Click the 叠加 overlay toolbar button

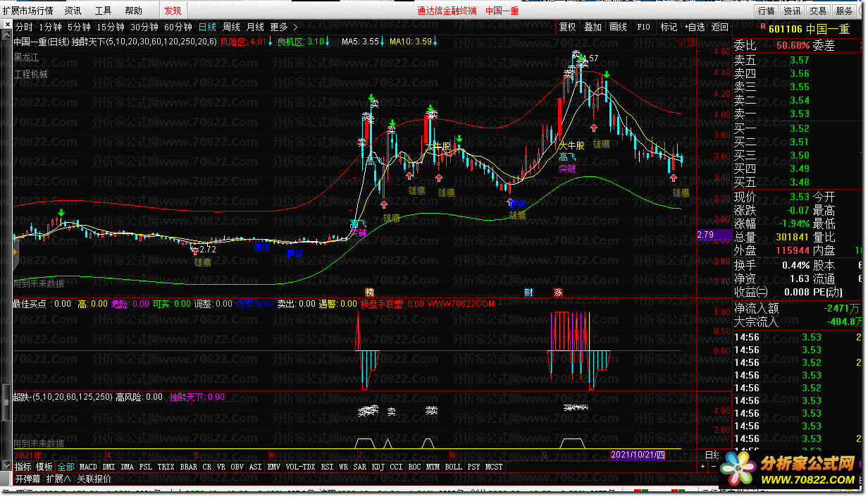point(593,27)
